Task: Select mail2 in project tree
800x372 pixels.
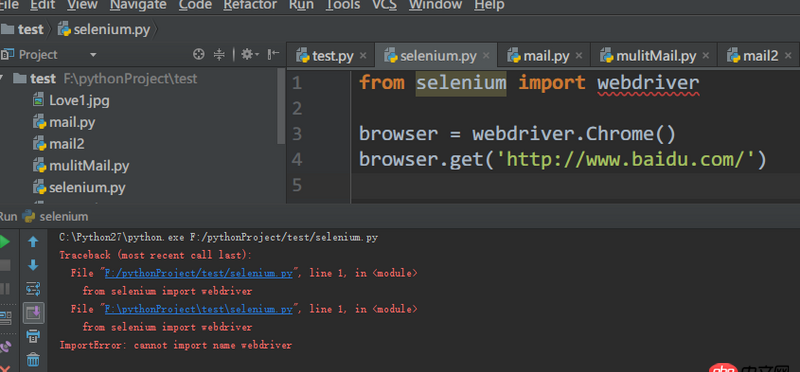Action: pyautogui.click(x=58, y=144)
